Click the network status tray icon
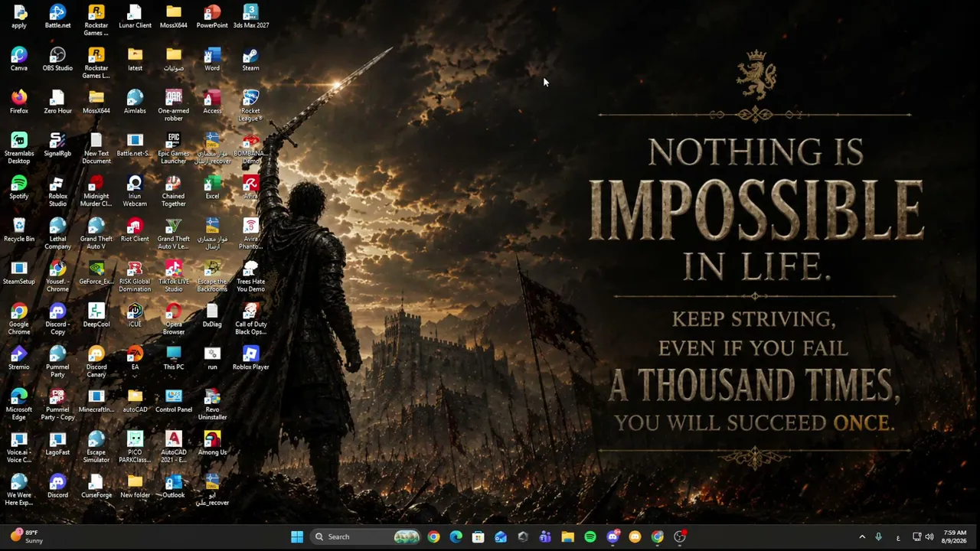 click(916, 536)
